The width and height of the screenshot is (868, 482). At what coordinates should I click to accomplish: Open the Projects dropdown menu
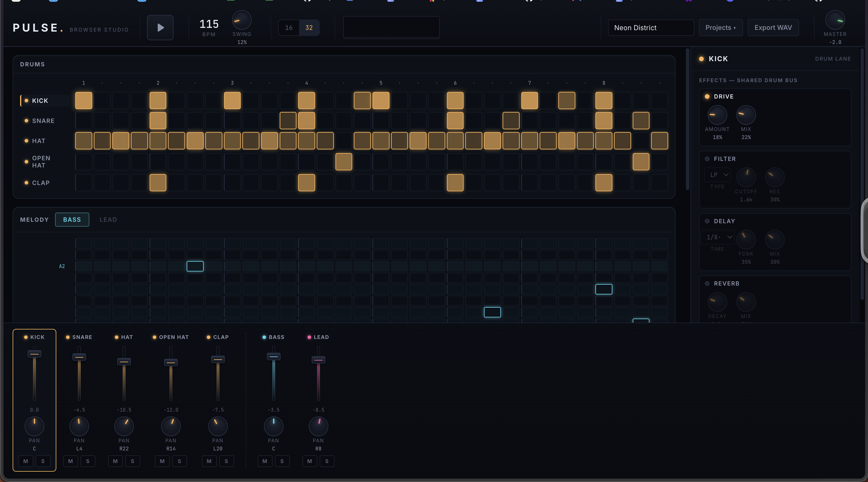coord(720,28)
